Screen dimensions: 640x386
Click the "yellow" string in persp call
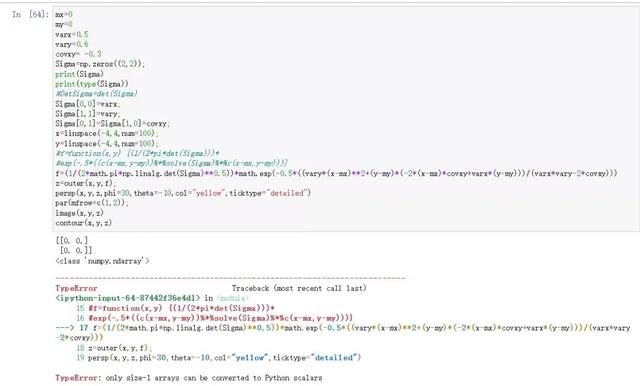point(209,193)
